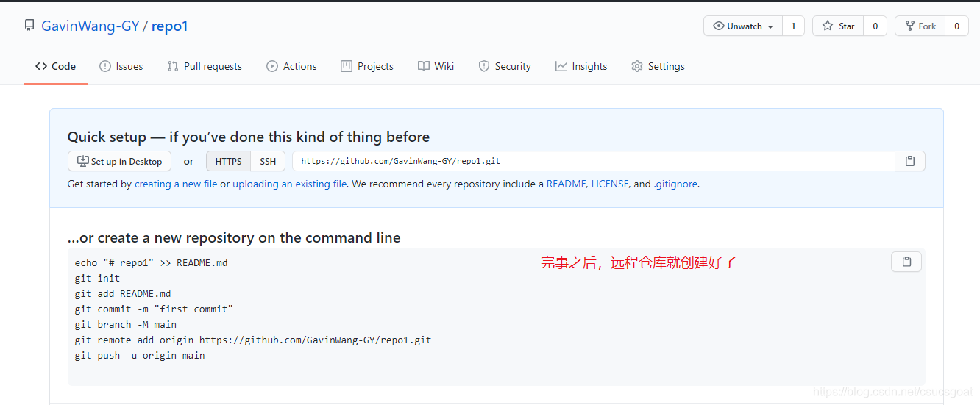This screenshot has height=405, width=980.
Task: Select the SSH clone protocol toggle
Action: (x=268, y=161)
